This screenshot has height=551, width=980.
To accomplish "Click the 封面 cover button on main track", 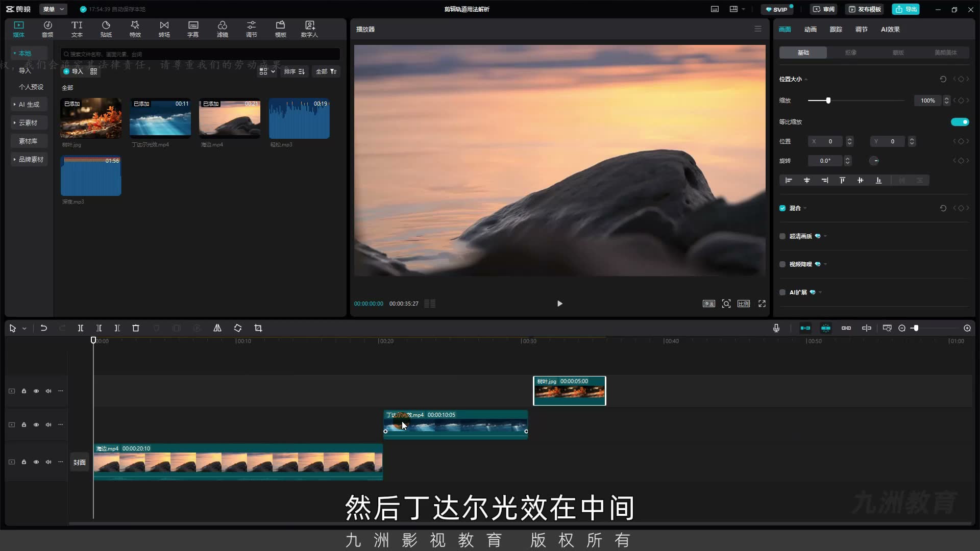I will point(80,463).
